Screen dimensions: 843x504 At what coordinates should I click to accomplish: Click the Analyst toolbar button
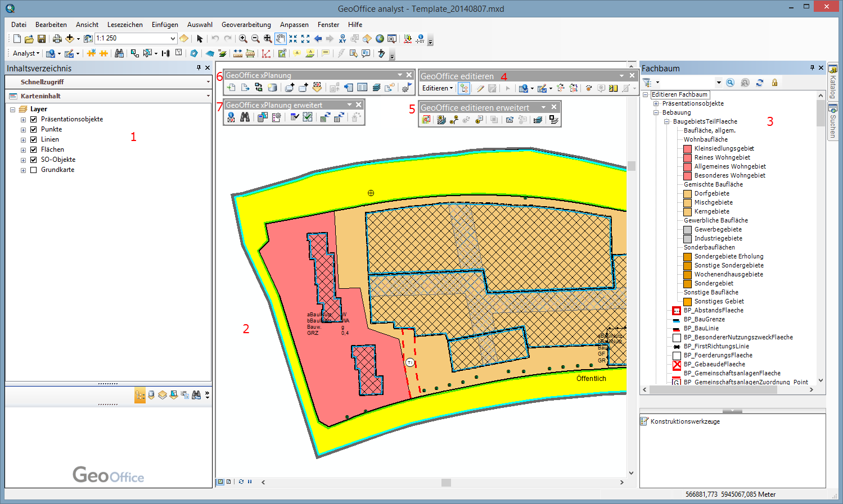point(26,53)
